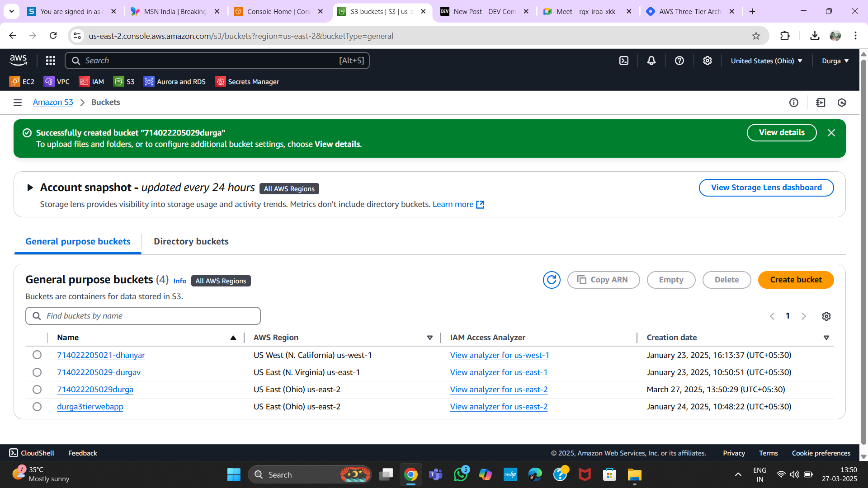Open the durga3tierwebapp bucket link
Image resolution: width=868 pixels, height=488 pixels.
coord(90,406)
